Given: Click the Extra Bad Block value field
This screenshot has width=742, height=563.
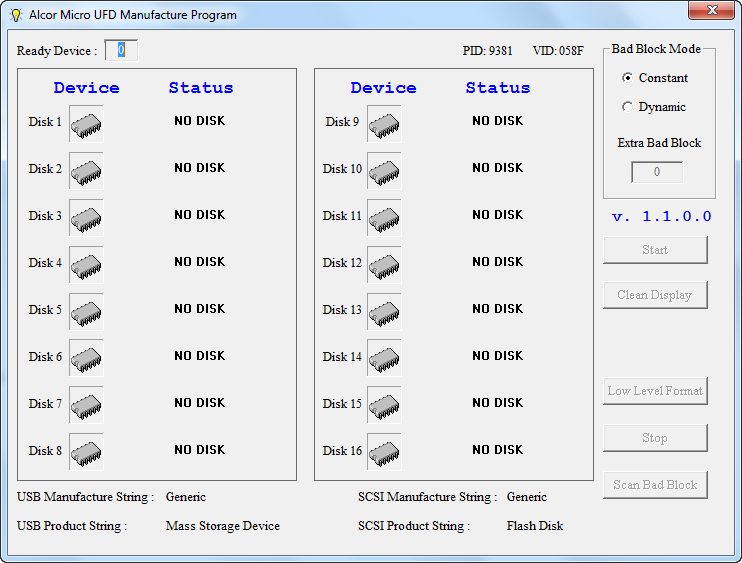Looking at the screenshot, I should click(657, 172).
